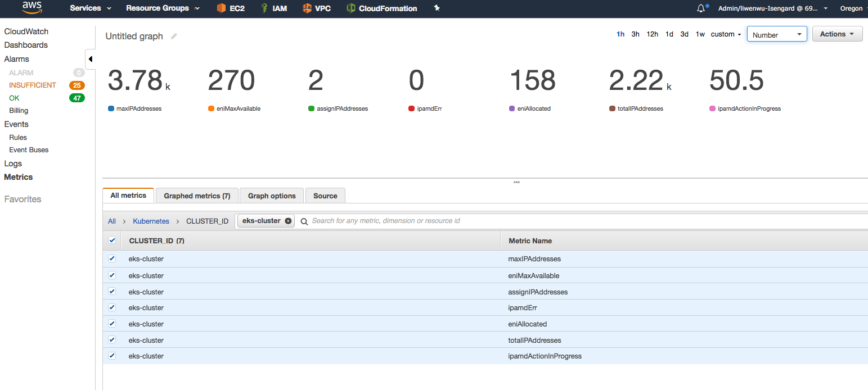Open the Actions dropdown button
The image size is (868, 390).
(837, 34)
